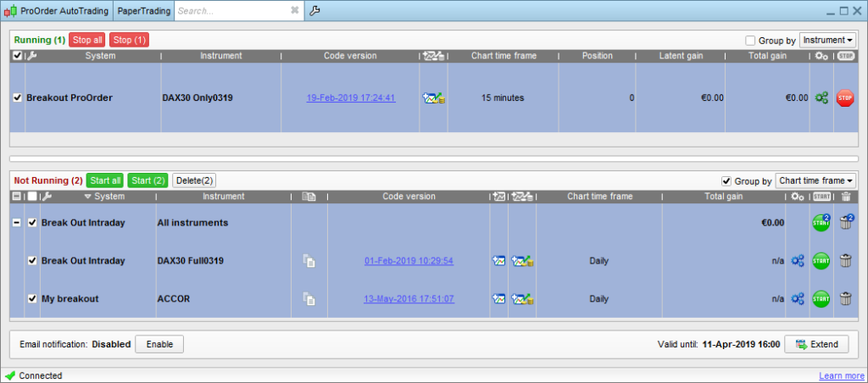Open code version 13-May-2016 17:51:07
This screenshot has height=383, width=868.
(x=409, y=299)
